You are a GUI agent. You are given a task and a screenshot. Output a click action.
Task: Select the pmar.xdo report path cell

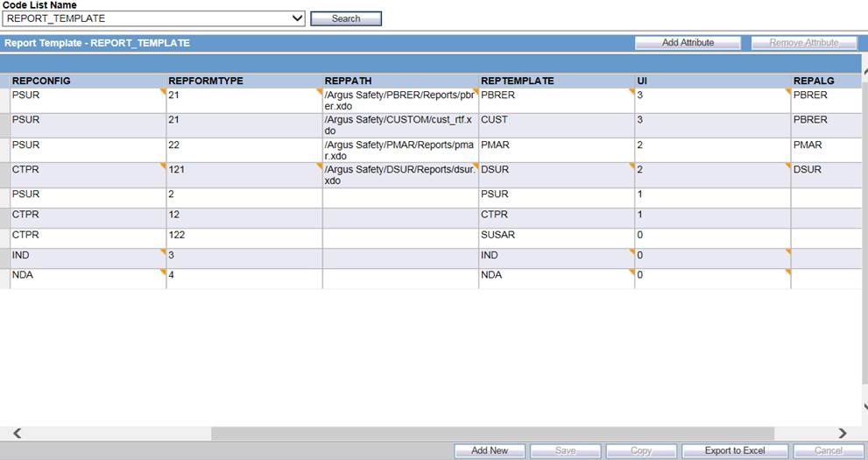401,150
